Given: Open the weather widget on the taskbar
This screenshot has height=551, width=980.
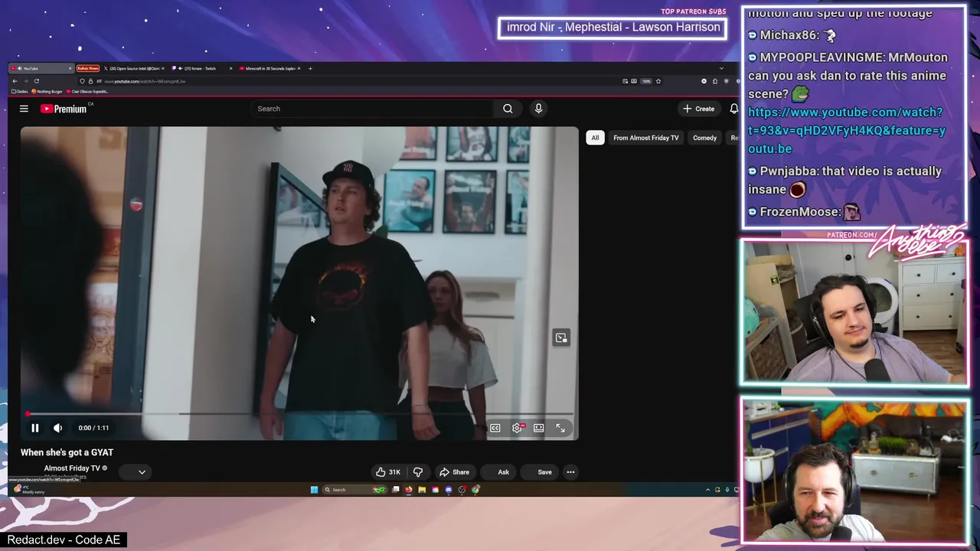Looking at the screenshot, I should [28, 489].
